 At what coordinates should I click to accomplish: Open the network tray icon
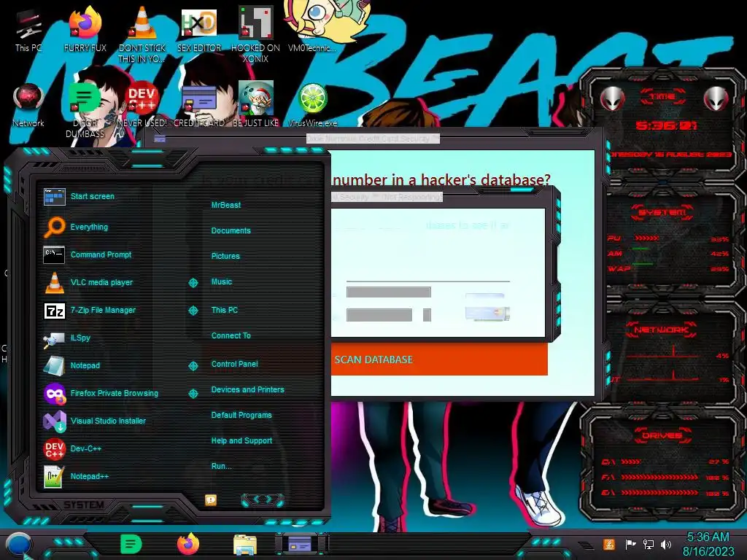(x=648, y=544)
